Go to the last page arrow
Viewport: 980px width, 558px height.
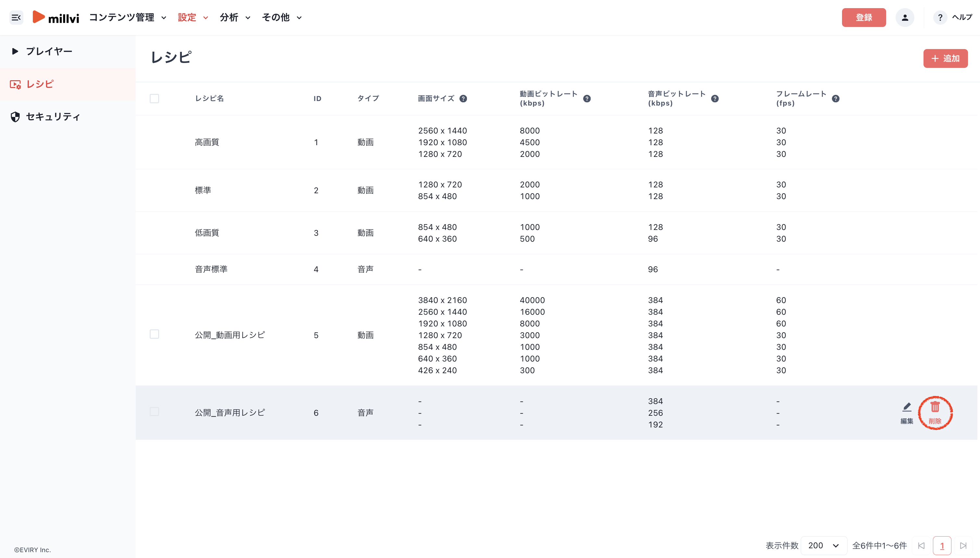(963, 545)
